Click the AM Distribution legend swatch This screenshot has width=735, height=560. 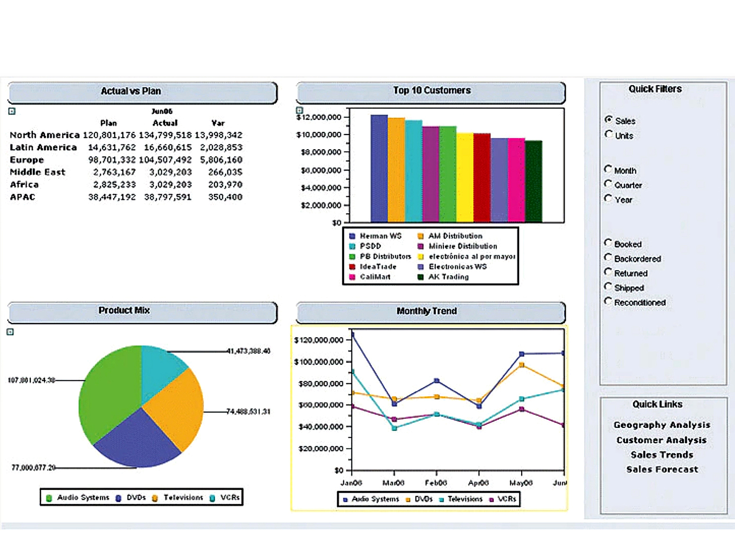point(421,236)
